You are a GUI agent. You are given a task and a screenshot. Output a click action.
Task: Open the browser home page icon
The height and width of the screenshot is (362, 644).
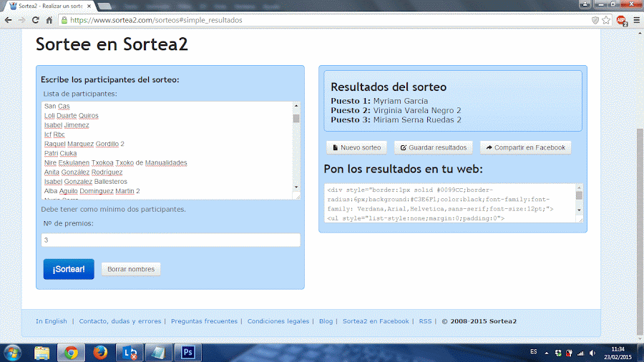[x=49, y=20]
